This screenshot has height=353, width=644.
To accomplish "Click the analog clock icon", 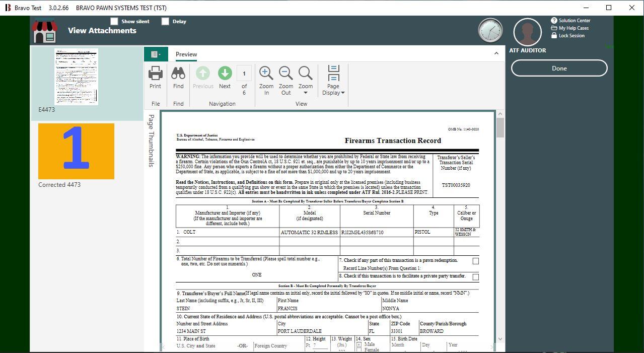I will [x=490, y=31].
